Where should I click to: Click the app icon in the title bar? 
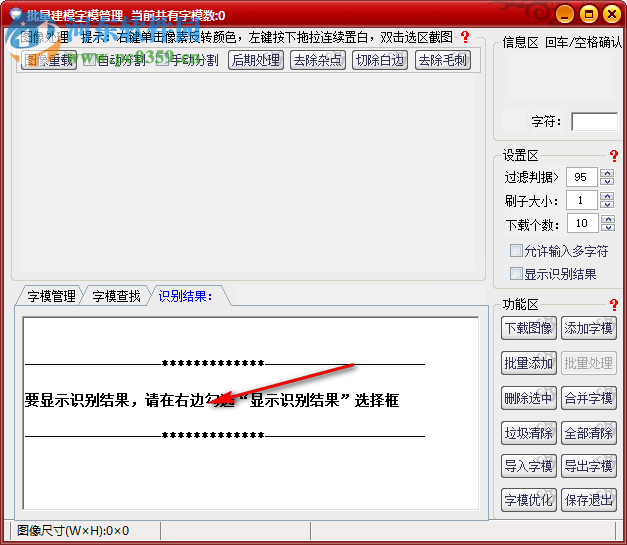pos(16,14)
